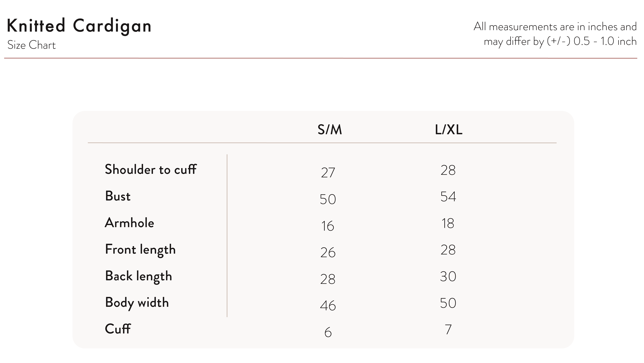Click the L/XL column header
Screen dimensions: 644x363
click(x=449, y=130)
